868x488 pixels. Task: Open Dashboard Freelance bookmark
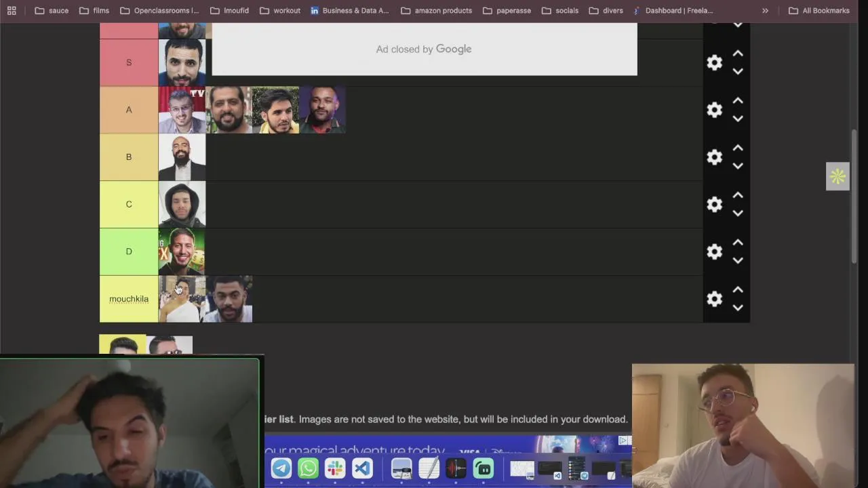point(673,11)
